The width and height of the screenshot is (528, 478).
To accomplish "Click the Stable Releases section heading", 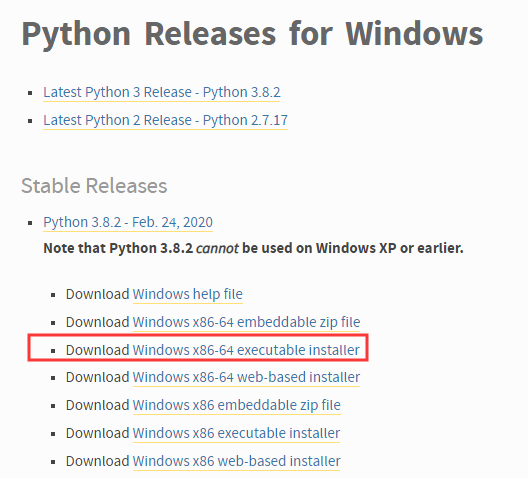I will click(x=94, y=186).
